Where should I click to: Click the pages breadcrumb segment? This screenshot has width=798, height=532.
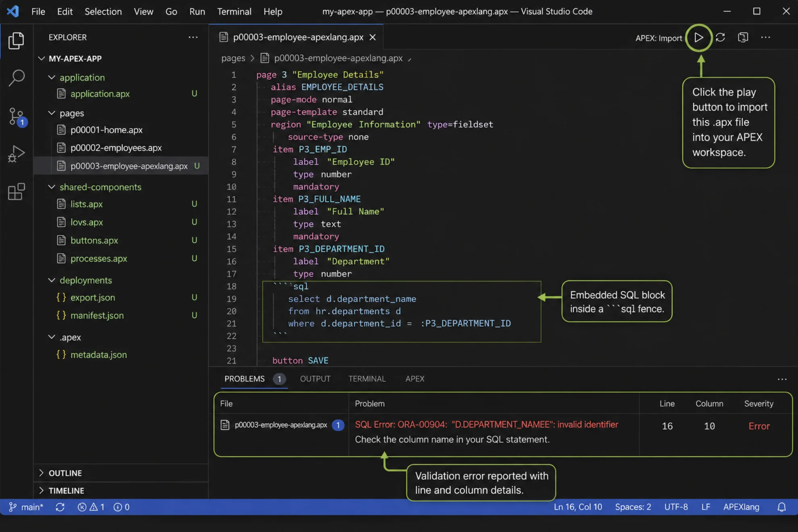click(x=233, y=58)
